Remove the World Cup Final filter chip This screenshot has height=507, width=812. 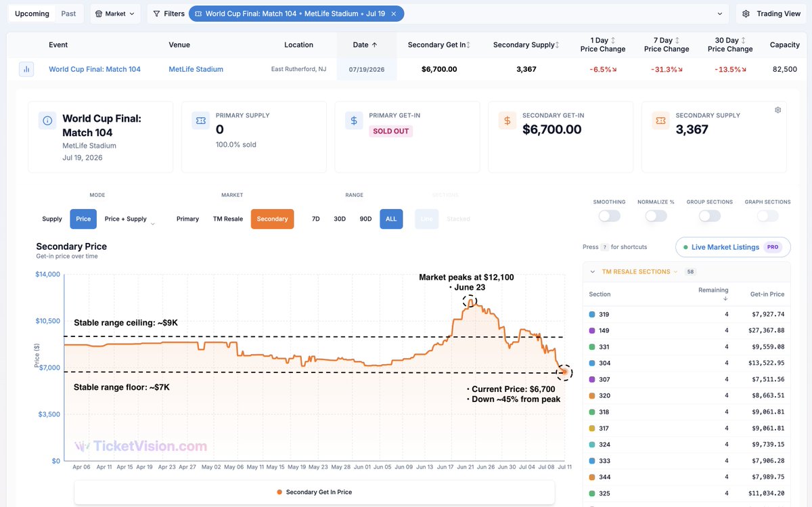pyautogui.click(x=394, y=14)
